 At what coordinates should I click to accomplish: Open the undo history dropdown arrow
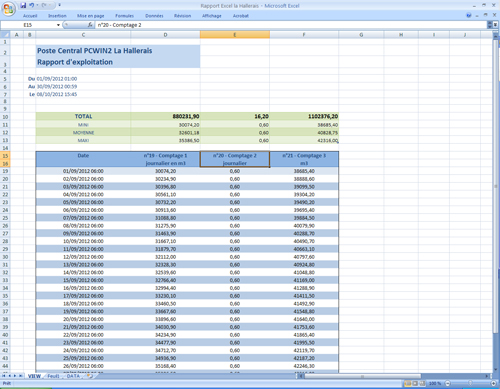point(37,5)
